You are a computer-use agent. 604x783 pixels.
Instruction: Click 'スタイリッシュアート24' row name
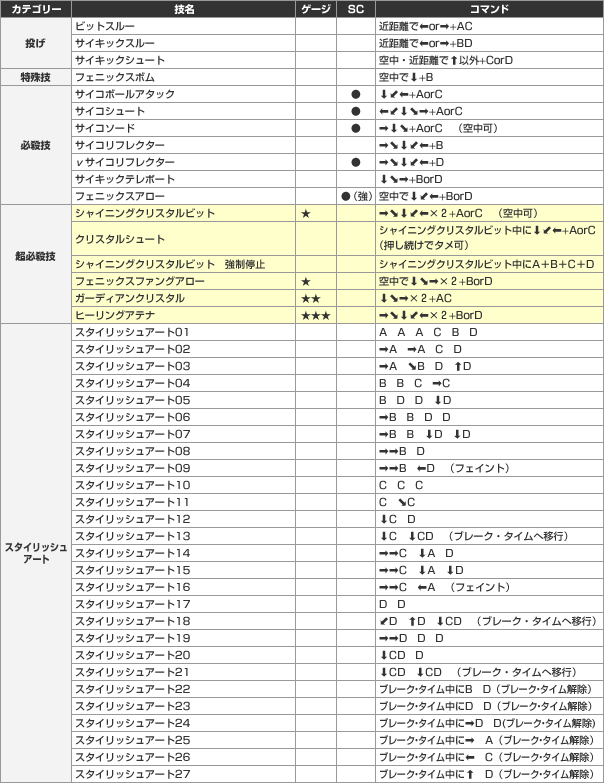(132, 723)
